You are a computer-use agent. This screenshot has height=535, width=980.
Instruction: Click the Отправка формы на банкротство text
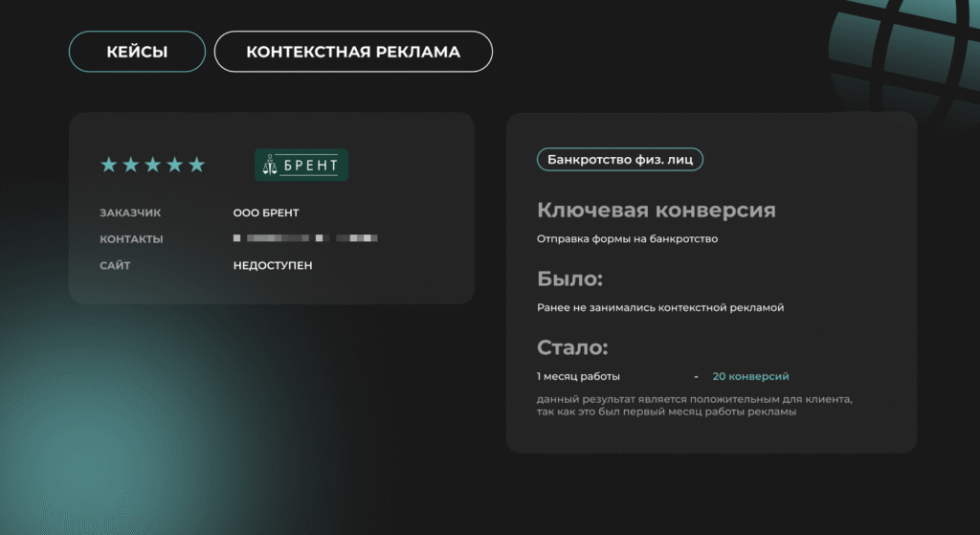pos(628,238)
